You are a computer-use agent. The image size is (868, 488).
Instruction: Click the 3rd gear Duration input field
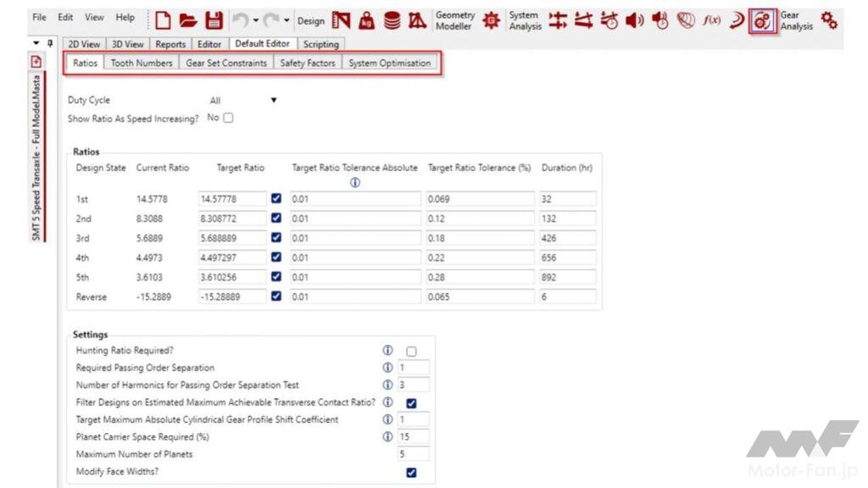[567, 238]
